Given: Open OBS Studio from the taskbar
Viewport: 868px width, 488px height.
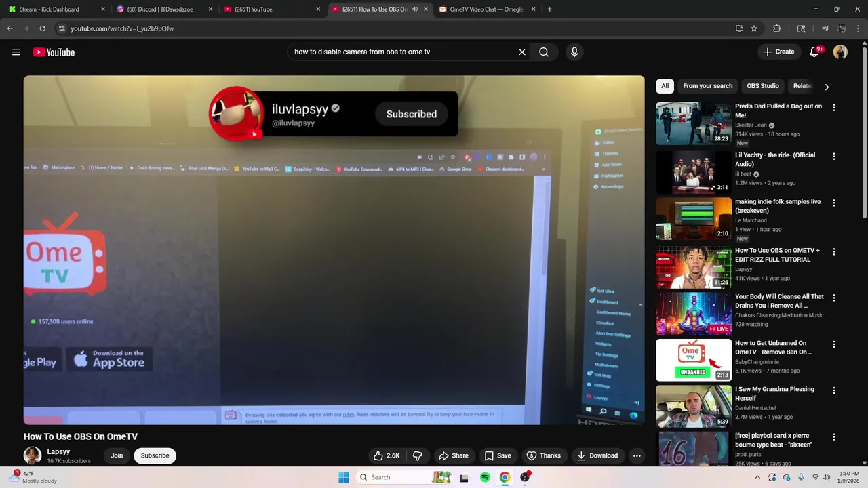Looking at the screenshot, I should pos(525,477).
